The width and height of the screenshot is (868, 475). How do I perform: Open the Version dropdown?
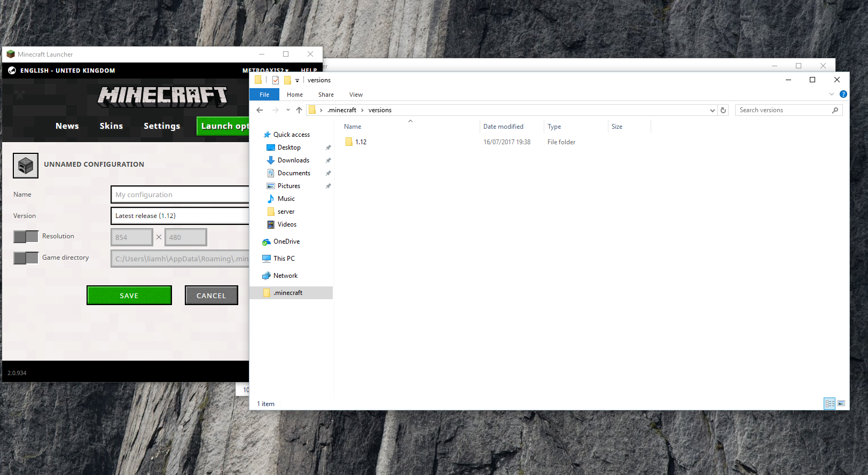pos(179,216)
